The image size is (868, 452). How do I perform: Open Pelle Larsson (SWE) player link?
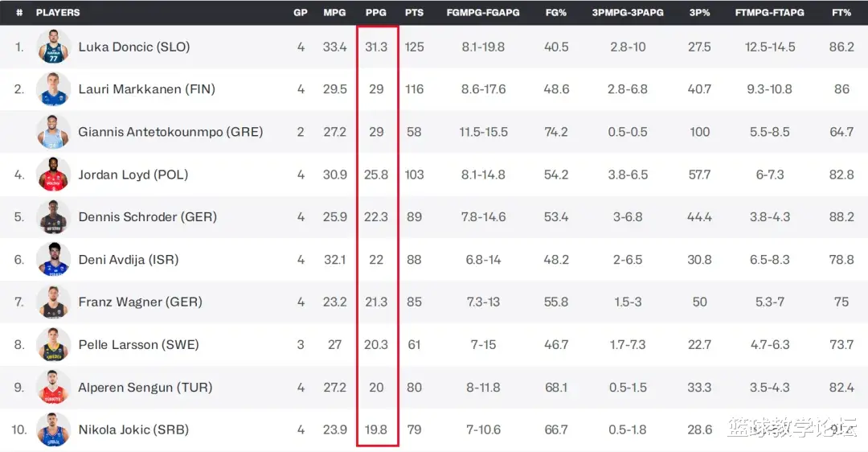coord(138,344)
